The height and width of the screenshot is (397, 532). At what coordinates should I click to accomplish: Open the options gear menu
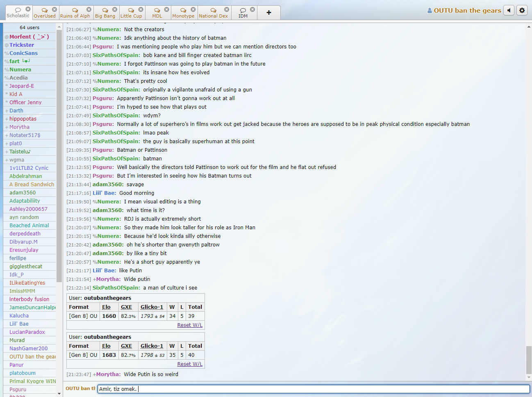tap(522, 10)
